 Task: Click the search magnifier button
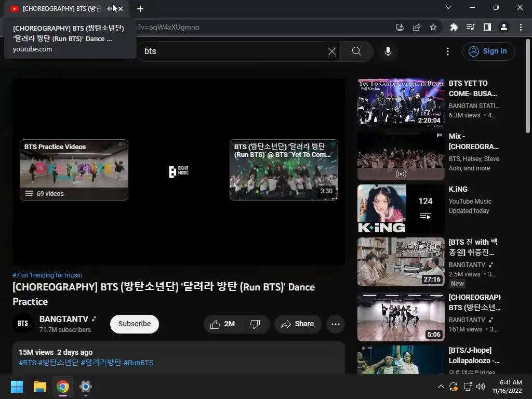click(x=356, y=51)
